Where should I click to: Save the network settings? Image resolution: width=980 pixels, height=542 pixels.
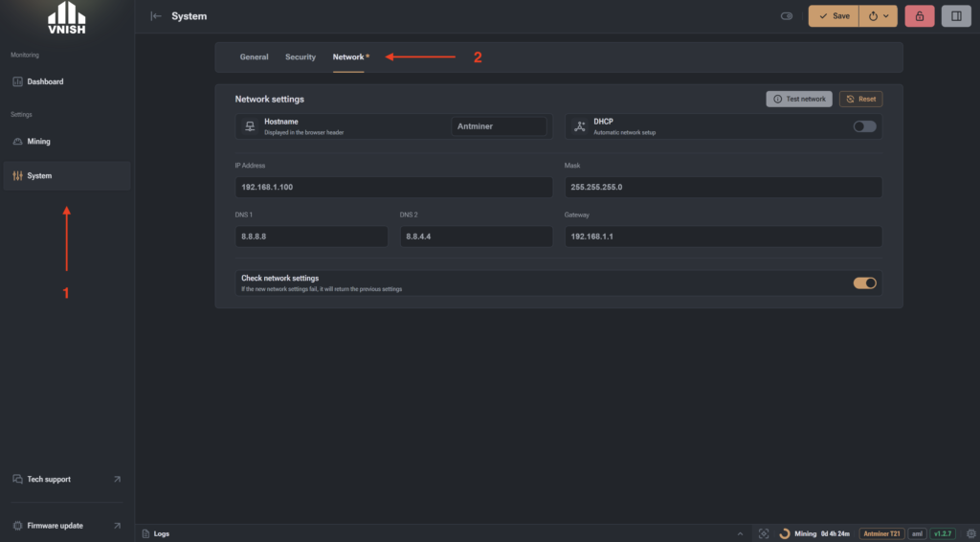834,16
